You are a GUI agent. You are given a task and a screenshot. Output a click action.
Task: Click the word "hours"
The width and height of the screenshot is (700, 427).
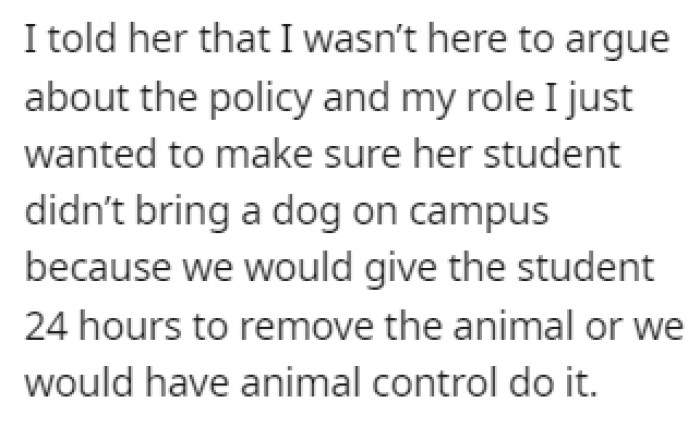(134, 325)
